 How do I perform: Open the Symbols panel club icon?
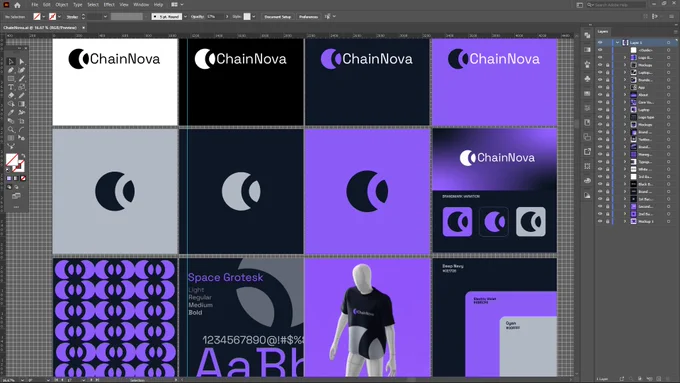[587, 79]
